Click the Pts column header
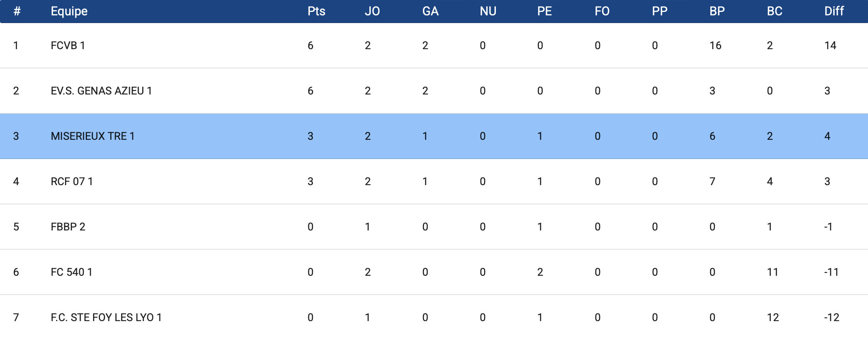This screenshot has height=338, width=868. tap(316, 11)
